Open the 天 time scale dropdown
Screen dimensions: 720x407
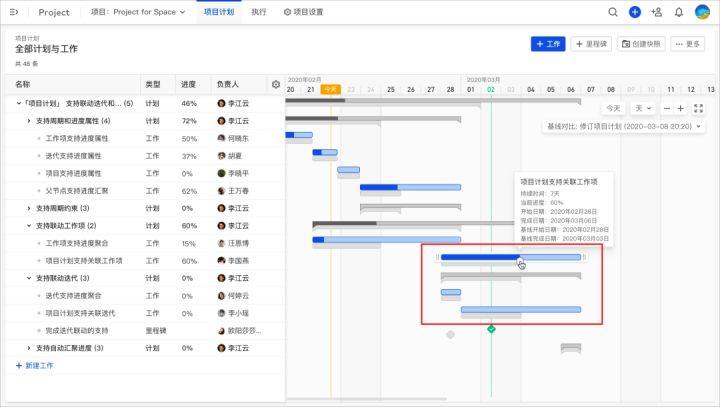tap(643, 108)
